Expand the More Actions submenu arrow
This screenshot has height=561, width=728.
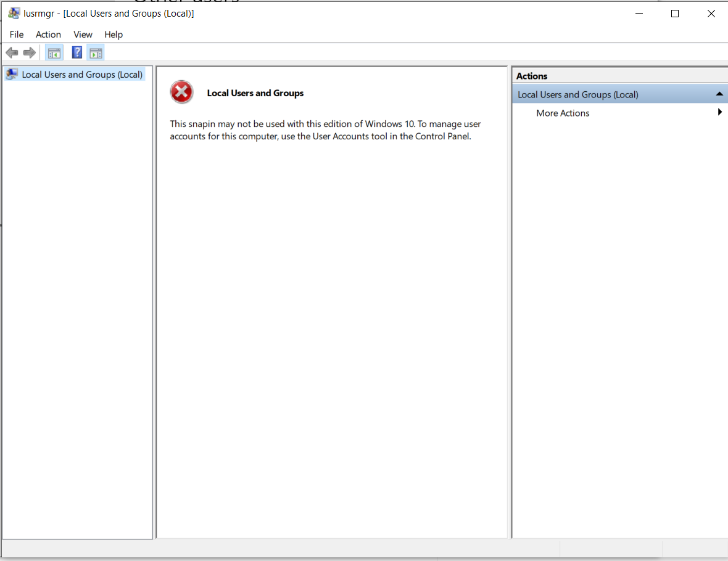[719, 112]
